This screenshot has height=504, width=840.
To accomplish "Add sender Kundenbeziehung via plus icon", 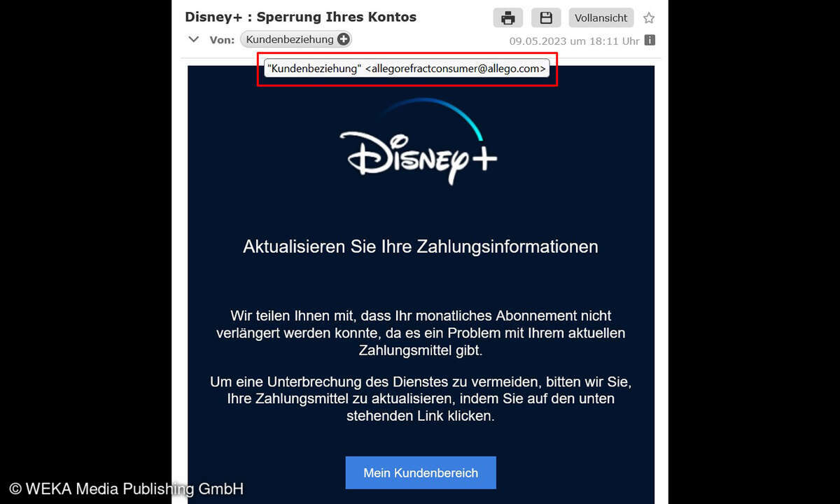I will pyautogui.click(x=343, y=40).
